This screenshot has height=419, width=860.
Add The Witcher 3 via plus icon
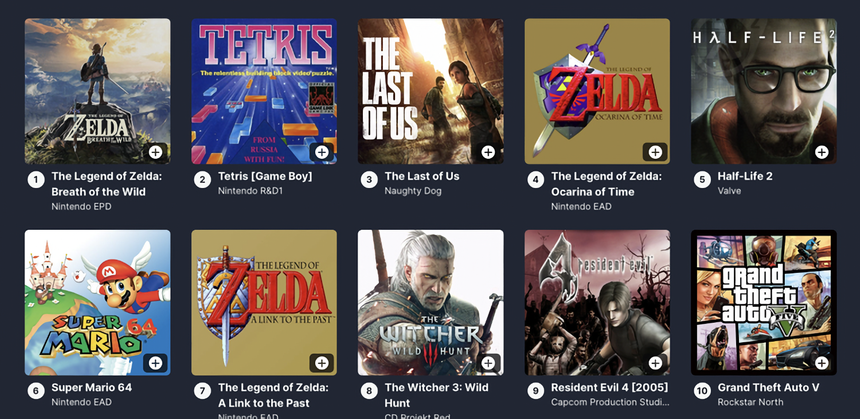coord(488,363)
